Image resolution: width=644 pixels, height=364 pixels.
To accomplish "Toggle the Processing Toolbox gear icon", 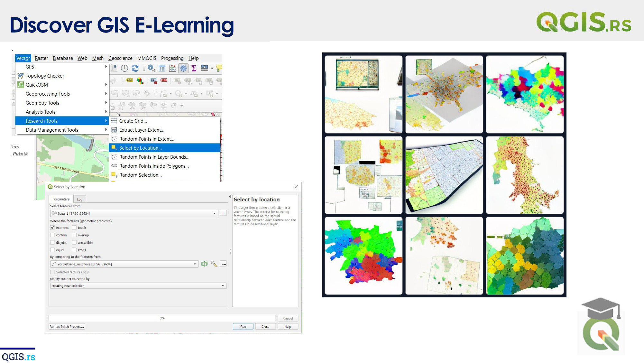I will (183, 68).
